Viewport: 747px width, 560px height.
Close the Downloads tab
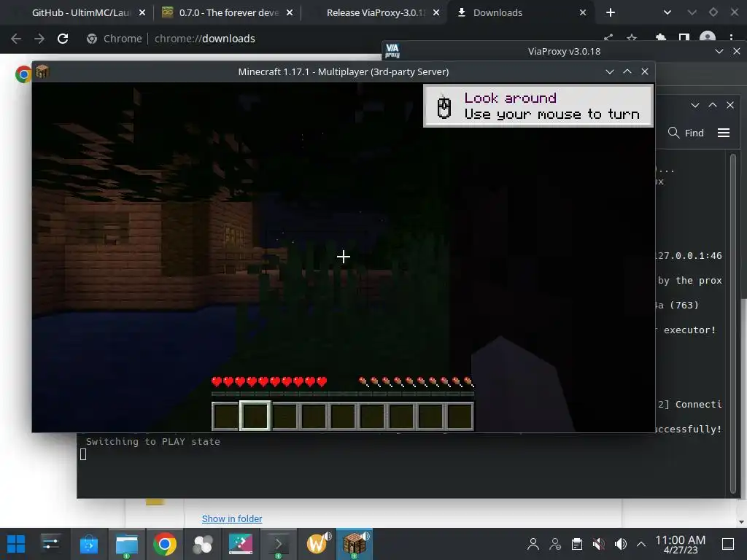583,12
